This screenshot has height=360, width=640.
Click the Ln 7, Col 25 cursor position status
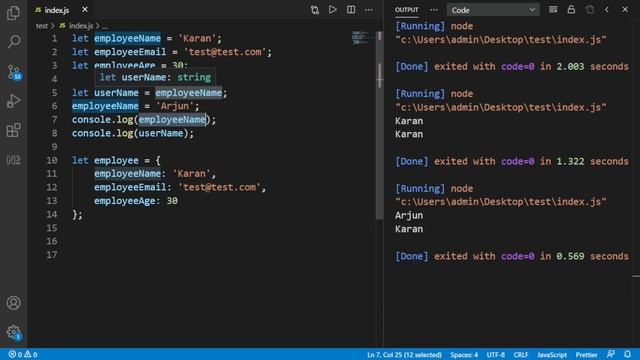tap(404, 355)
